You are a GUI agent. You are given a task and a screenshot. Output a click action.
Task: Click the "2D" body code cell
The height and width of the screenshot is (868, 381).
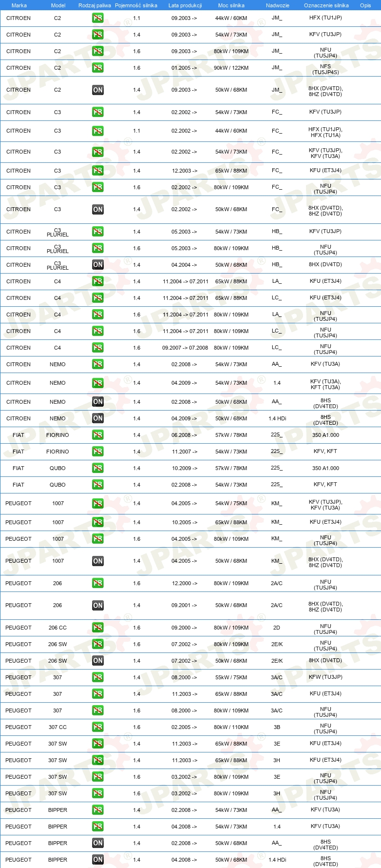[x=277, y=628]
